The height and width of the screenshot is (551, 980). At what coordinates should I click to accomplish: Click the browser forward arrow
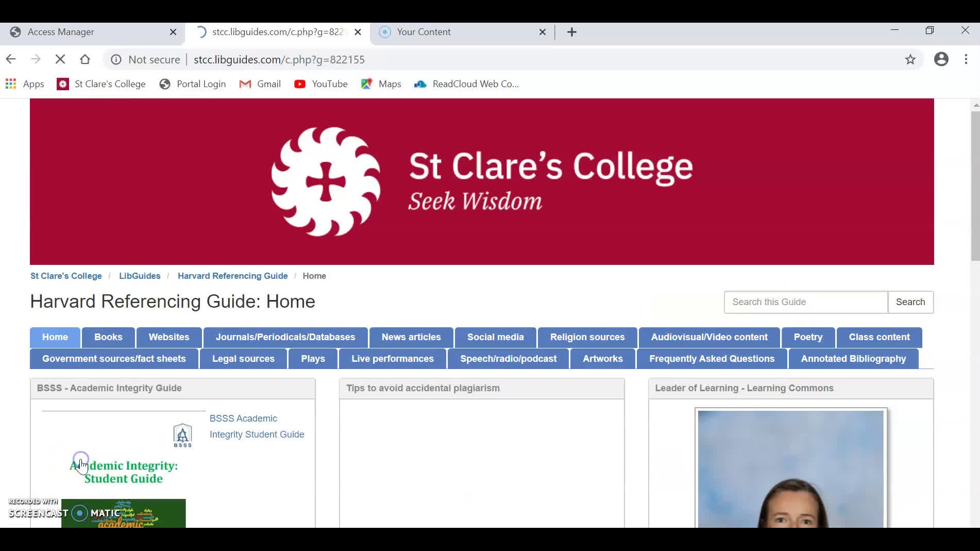36,59
